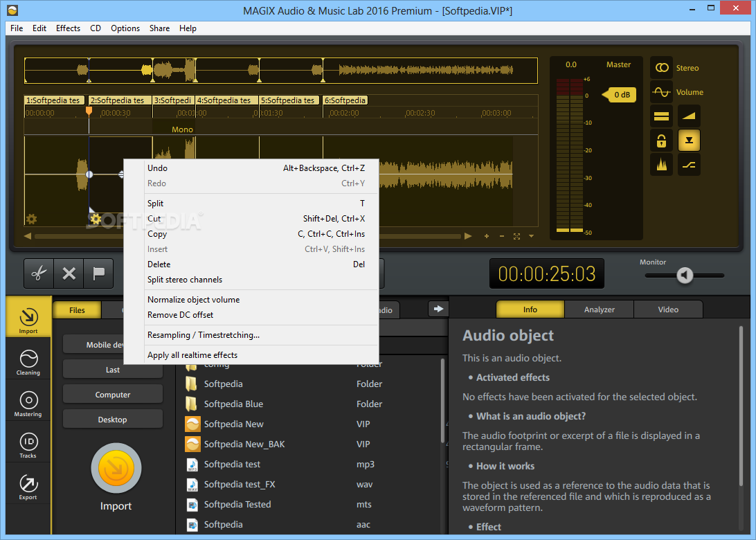Open the Share menu
756x540 pixels.
[159, 28]
